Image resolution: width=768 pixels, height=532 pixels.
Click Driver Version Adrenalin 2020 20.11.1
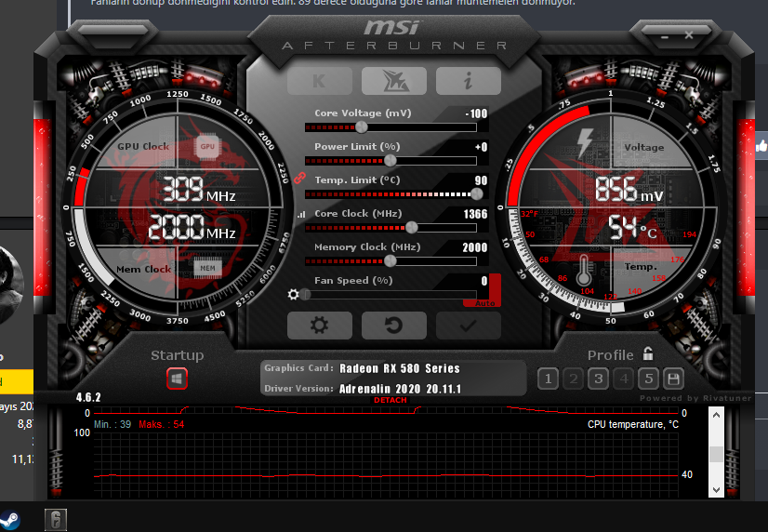pyautogui.click(x=400, y=389)
